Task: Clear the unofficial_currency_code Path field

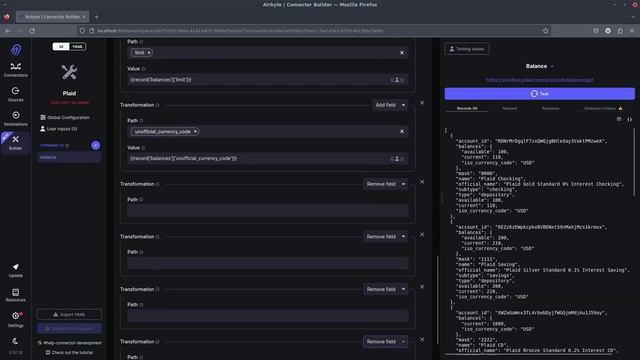Action: coord(402,131)
